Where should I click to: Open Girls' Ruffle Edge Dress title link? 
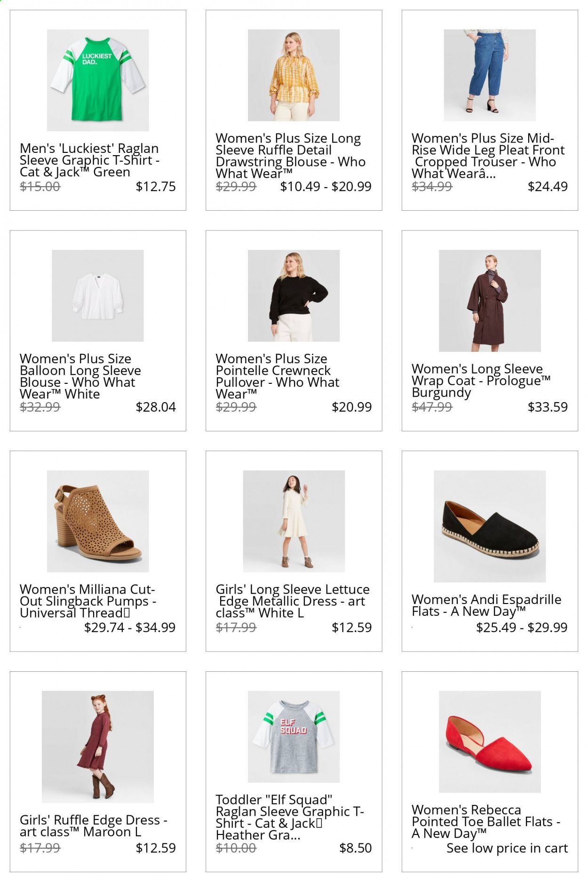(x=94, y=826)
